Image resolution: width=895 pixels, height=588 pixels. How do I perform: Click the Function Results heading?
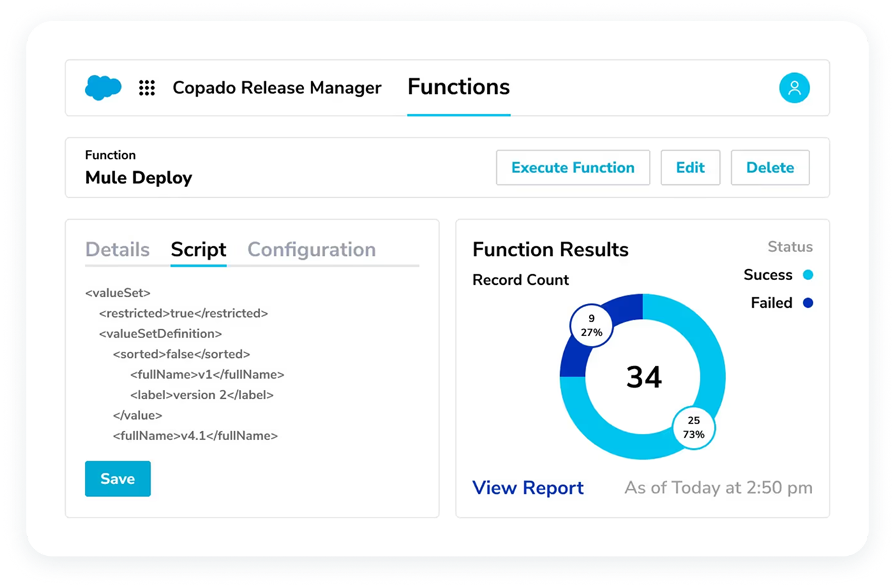[551, 250]
